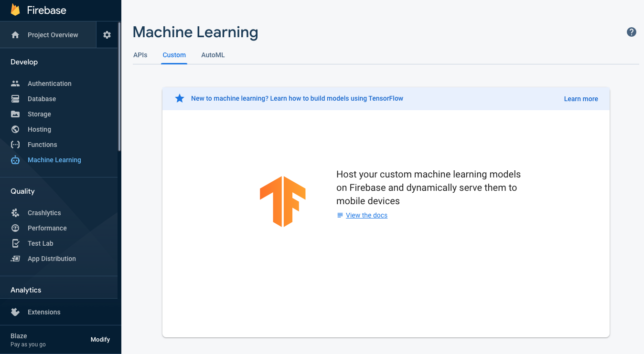This screenshot has width=644, height=354.
Task: Click the Functions brackets icon
Action: click(x=15, y=145)
